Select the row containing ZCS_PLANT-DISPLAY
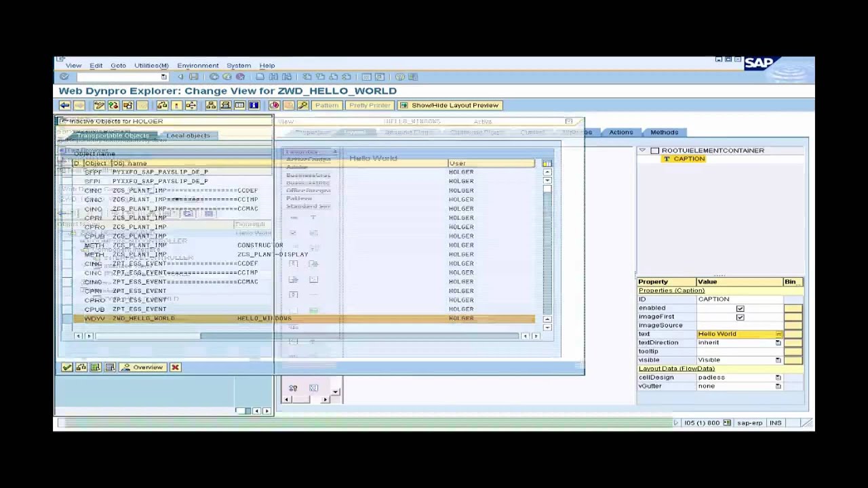868x488 pixels. [x=303, y=254]
